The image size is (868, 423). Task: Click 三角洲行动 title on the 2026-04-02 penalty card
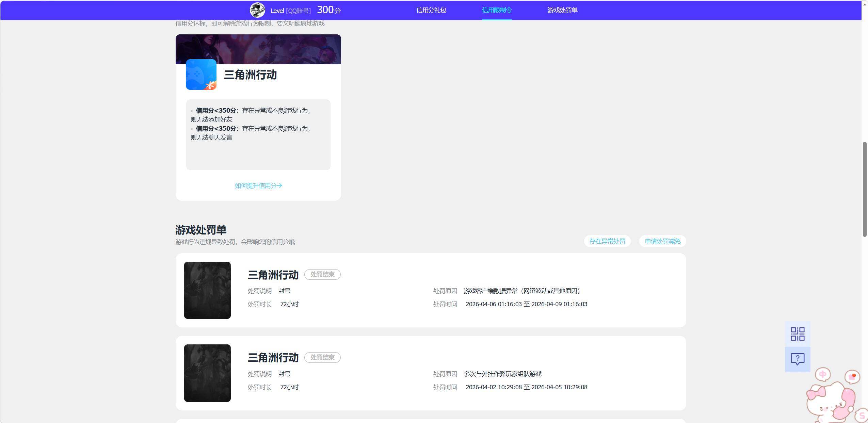[273, 358]
